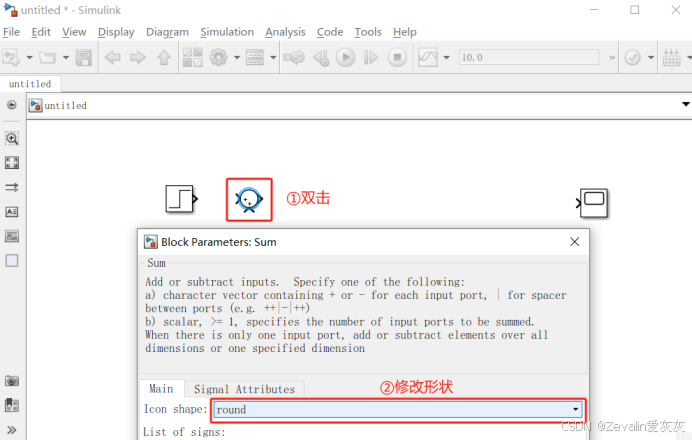Expand the gear configuration dropdown arrow
The width and height of the screenshot is (692, 440).
coord(237,58)
